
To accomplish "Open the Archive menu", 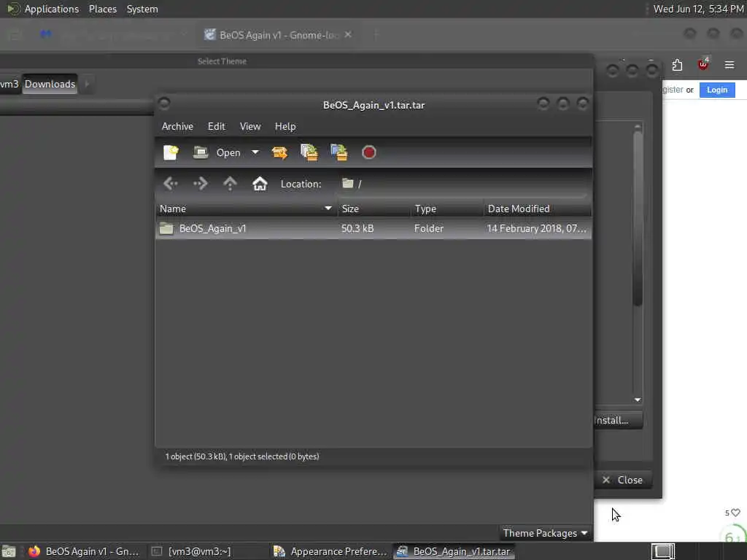I will coord(177,126).
